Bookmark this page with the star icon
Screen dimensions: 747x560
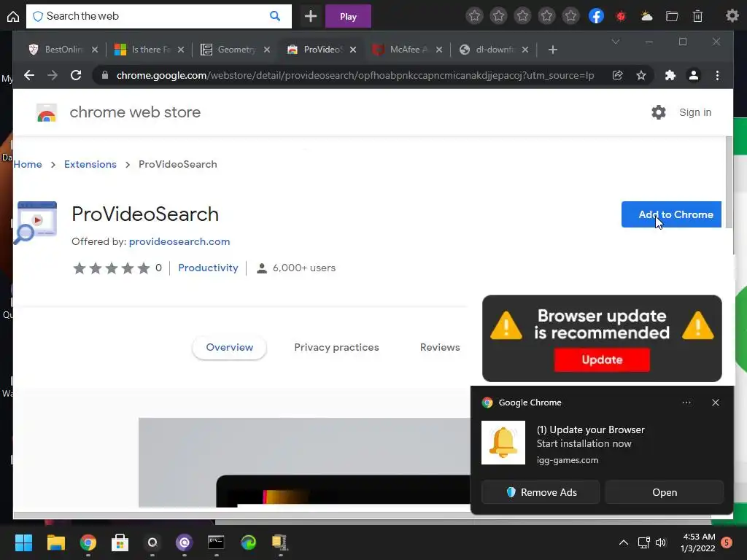(641, 75)
